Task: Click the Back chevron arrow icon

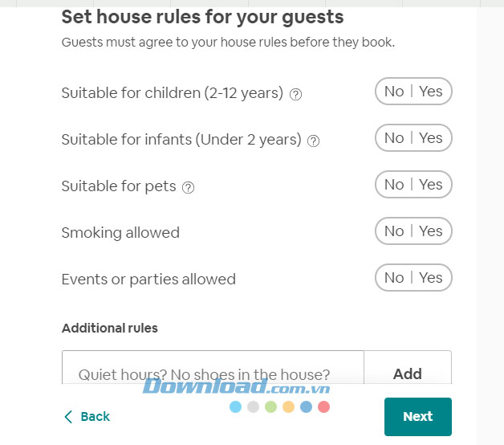Action: pos(68,416)
